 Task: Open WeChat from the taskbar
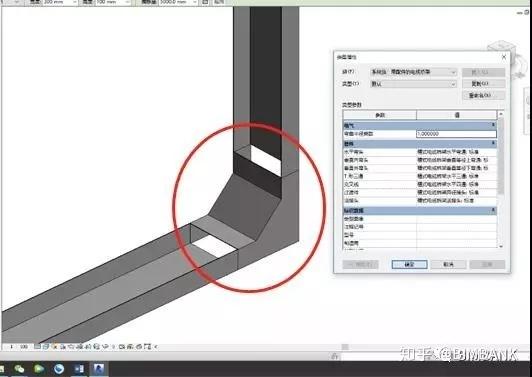click(19, 369)
